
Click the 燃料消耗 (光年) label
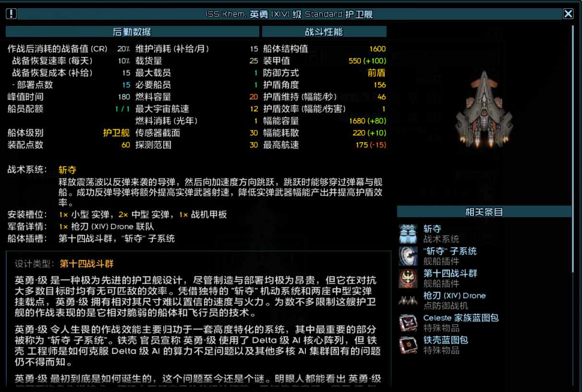(167, 121)
